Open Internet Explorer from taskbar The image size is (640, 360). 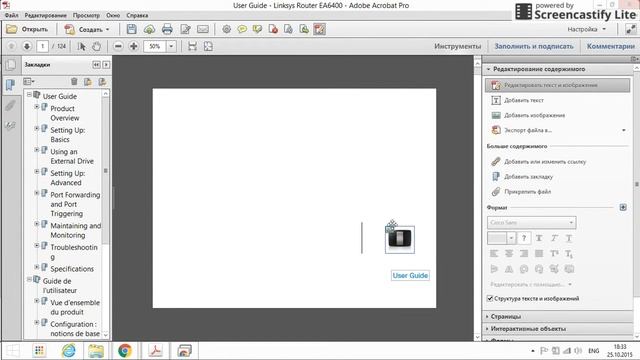click(x=68, y=351)
